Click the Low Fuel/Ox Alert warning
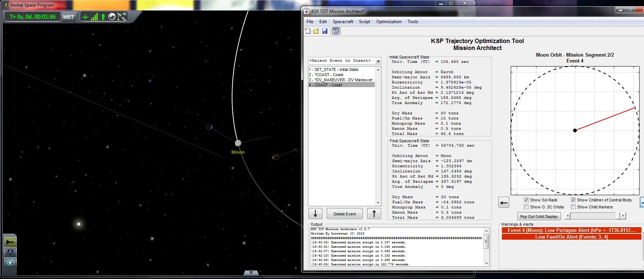 571,237
